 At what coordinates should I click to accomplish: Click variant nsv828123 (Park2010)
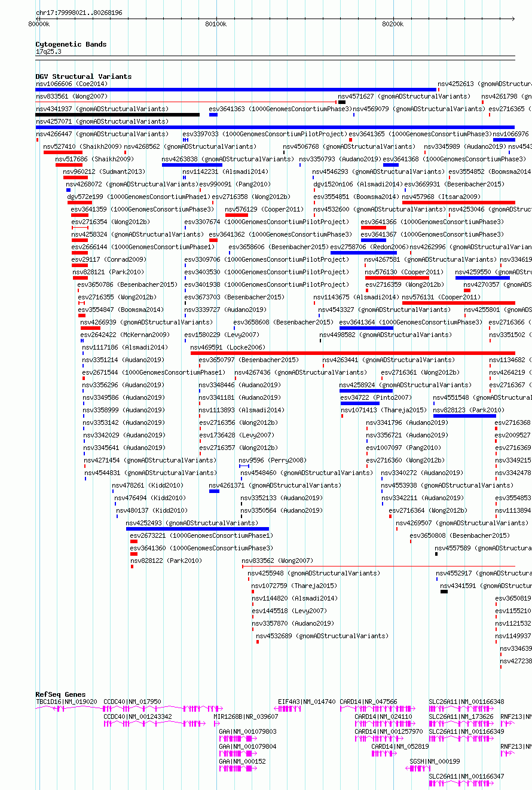(469, 410)
